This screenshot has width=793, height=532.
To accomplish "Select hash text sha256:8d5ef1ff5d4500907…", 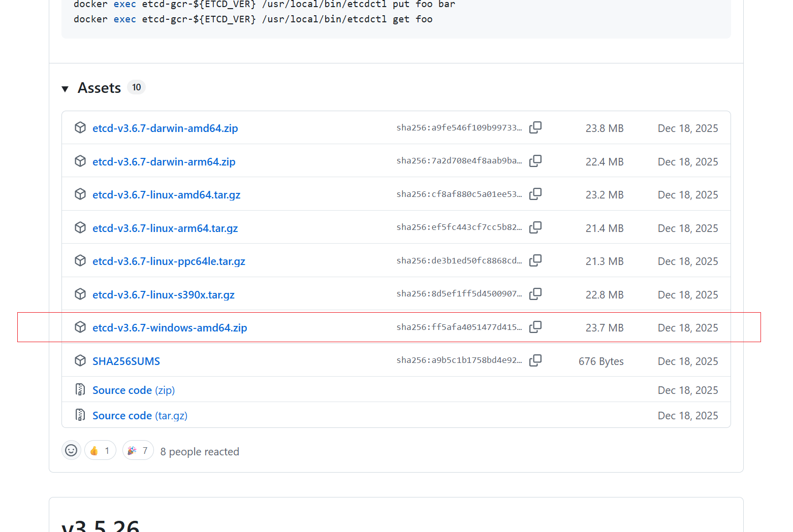I will 459,293.
